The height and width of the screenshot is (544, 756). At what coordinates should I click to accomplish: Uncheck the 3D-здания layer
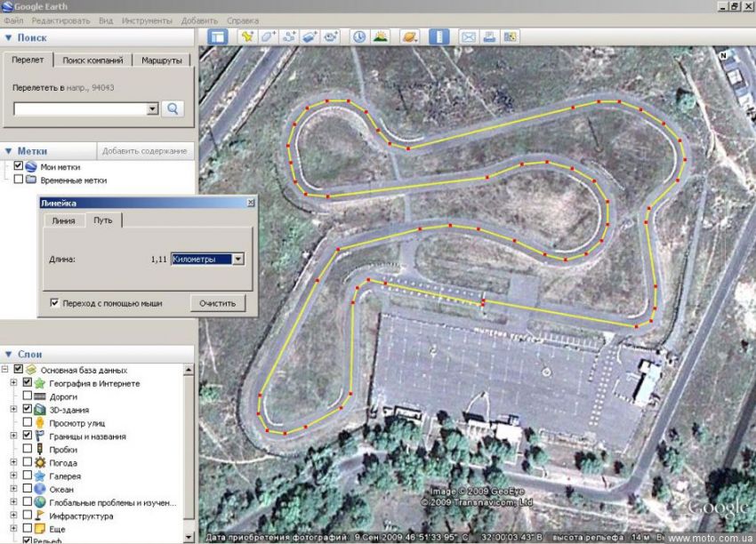coord(28,410)
